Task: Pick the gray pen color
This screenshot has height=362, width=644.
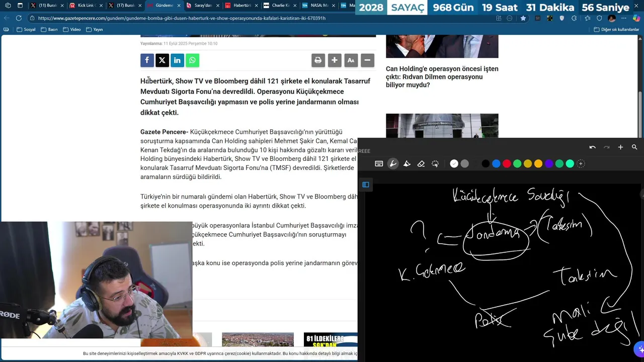Action: [x=465, y=163]
